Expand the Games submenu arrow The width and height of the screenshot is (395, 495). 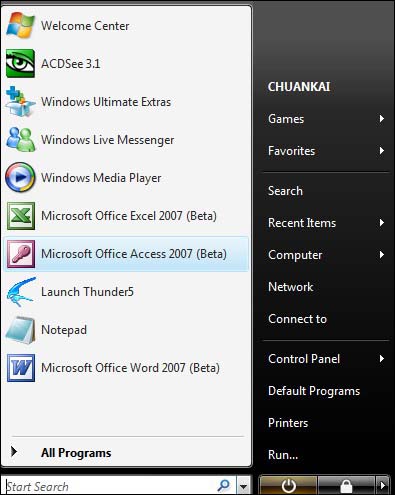tap(382, 119)
